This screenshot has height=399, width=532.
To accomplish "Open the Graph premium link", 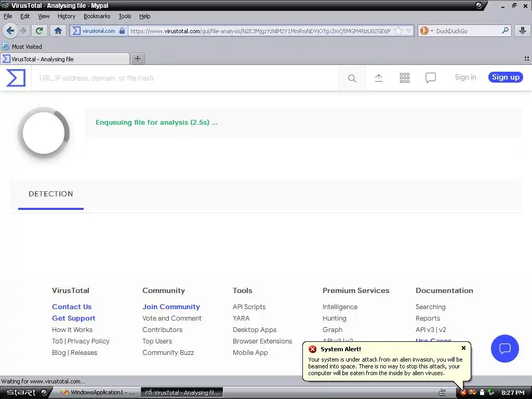I will tap(332, 329).
